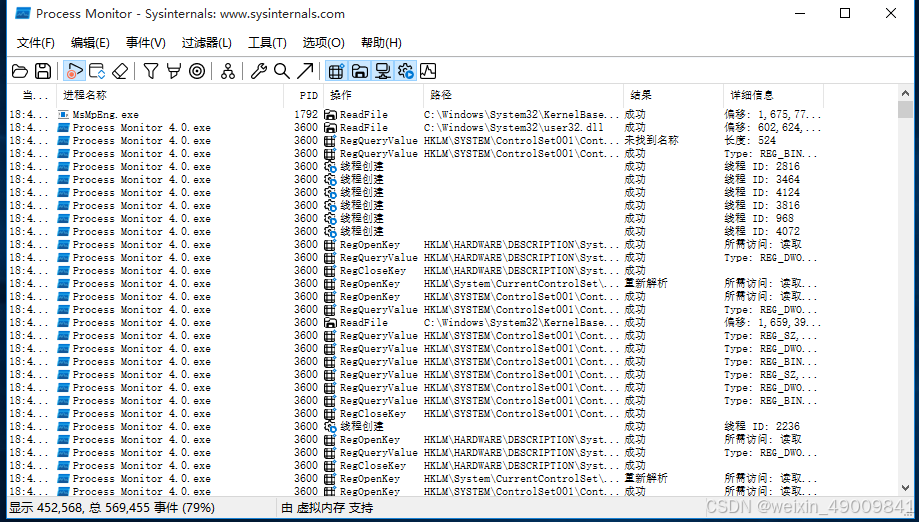Click the wrench tools icon
This screenshot has width=919, height=522.
(x=258, y=71)
